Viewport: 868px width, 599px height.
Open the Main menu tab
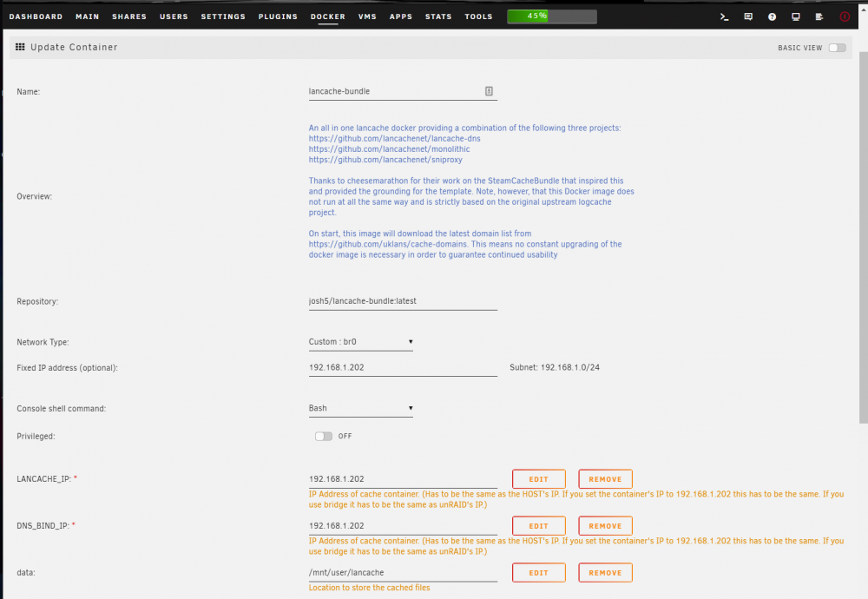(88, 16)
